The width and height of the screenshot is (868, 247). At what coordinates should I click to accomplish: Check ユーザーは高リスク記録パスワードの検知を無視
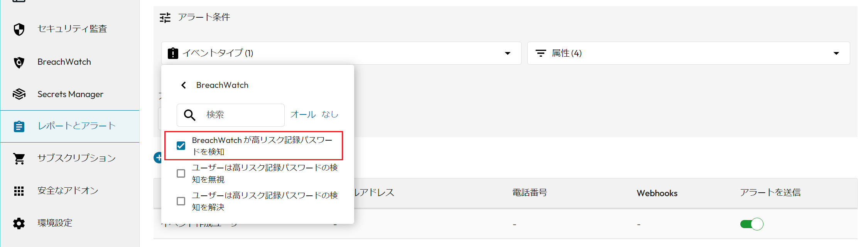pyautogui.click(x=181, y=173)
